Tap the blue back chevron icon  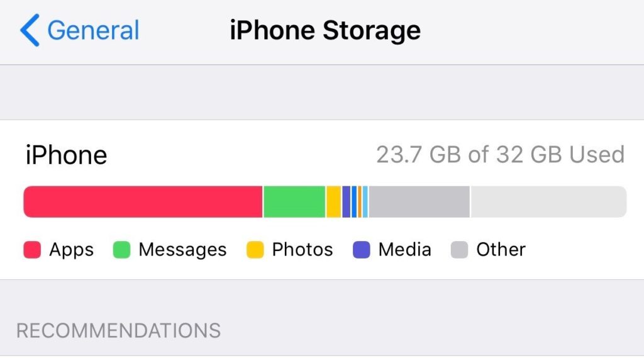click(30, 30)
